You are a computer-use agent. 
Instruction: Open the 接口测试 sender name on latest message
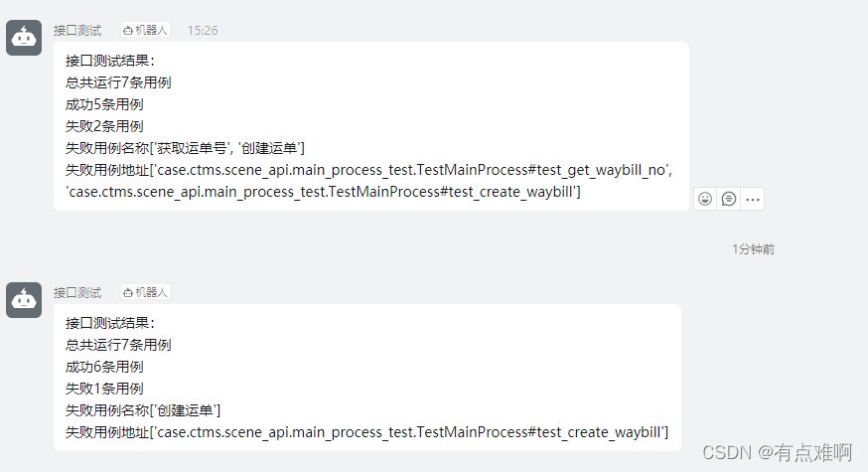77,293
